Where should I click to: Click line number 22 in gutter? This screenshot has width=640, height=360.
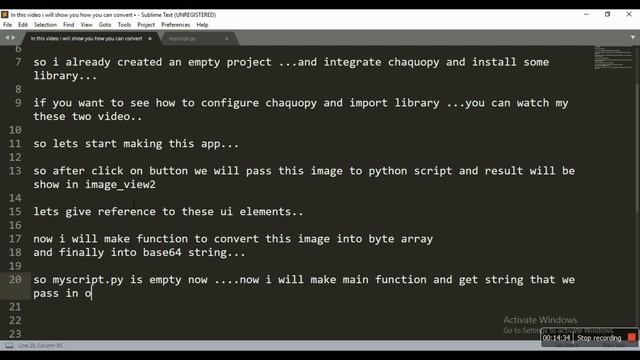[x=15, y=320]
